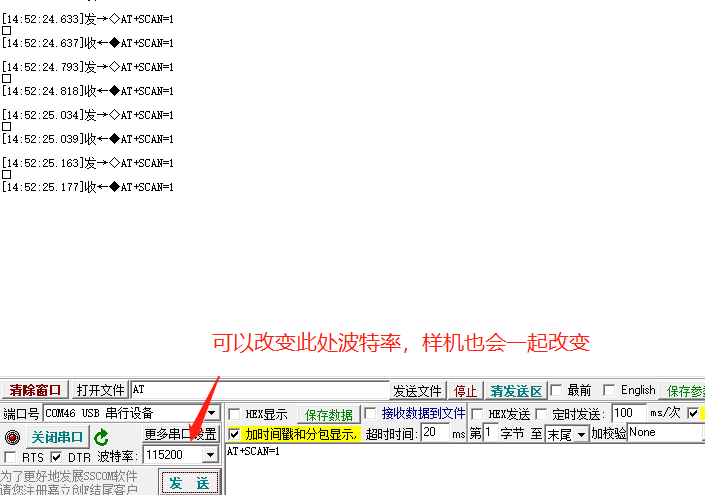Toggle the 最前 always-on-top checkbox
Image resolution: width=705 pixels, height=495 pixels.
pos(556,390)
